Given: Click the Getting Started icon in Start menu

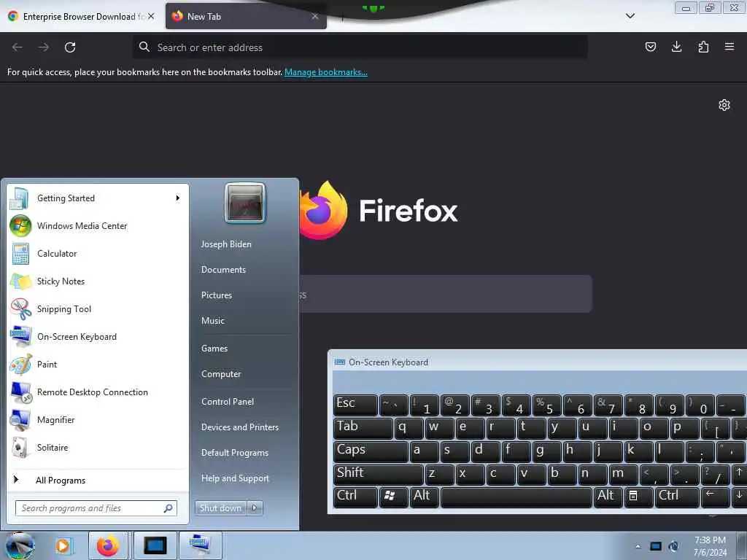Looking at the screenshot, I should coord(20,198).
